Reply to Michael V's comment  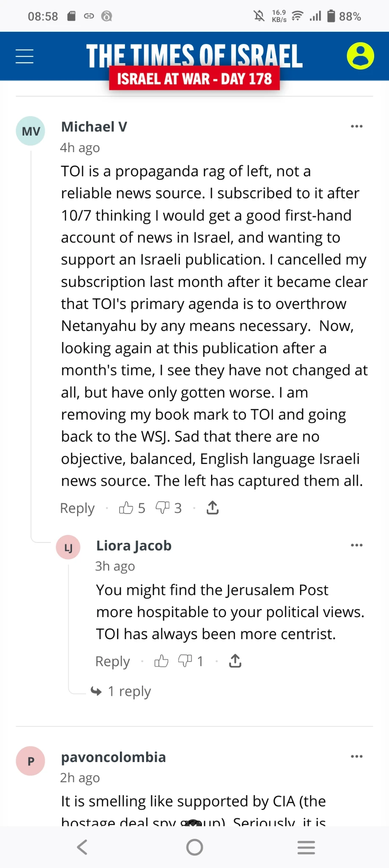[x=77, y=508]
